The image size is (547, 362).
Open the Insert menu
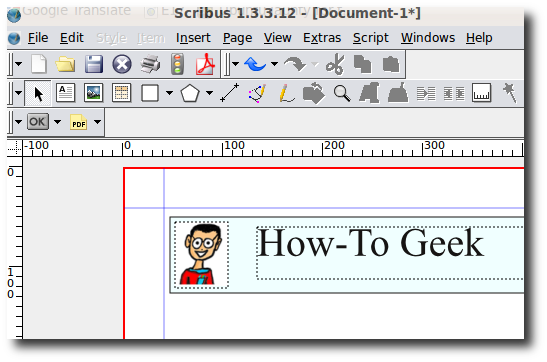click(x=193, y=38)
